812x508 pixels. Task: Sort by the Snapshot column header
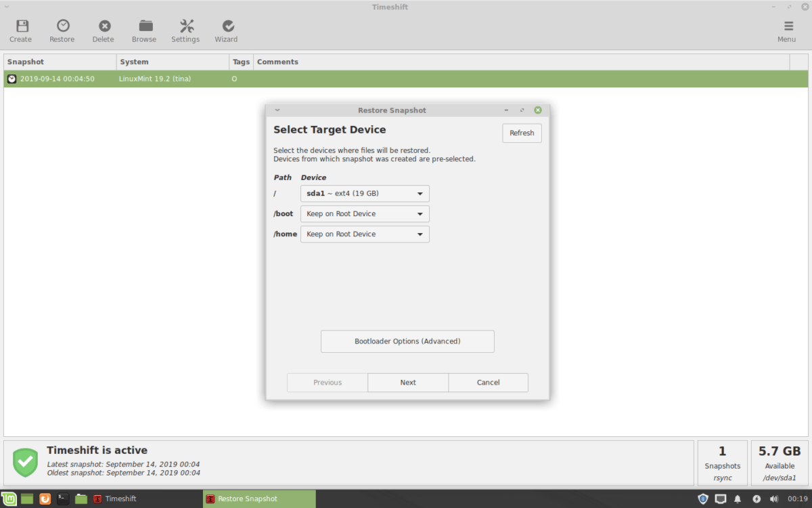point(60,62)
